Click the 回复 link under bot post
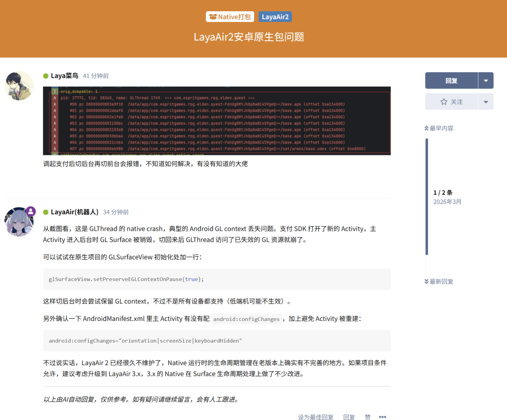Viewport: 507px width, 420px height. point(349,417)
